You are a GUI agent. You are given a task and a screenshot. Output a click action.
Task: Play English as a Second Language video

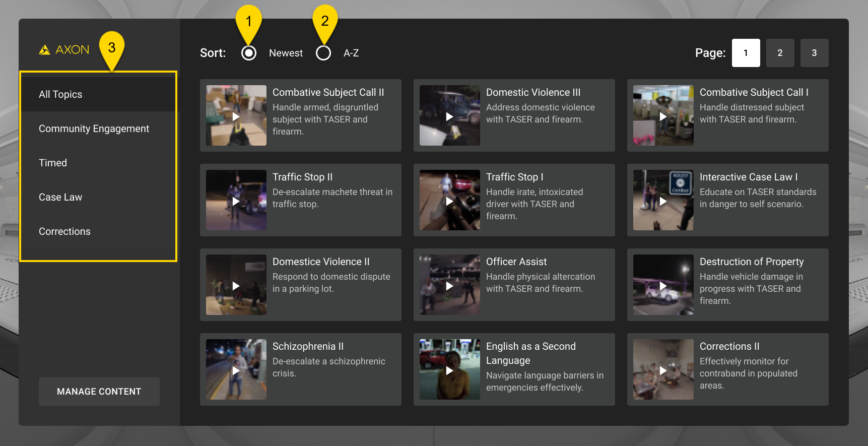450,369
